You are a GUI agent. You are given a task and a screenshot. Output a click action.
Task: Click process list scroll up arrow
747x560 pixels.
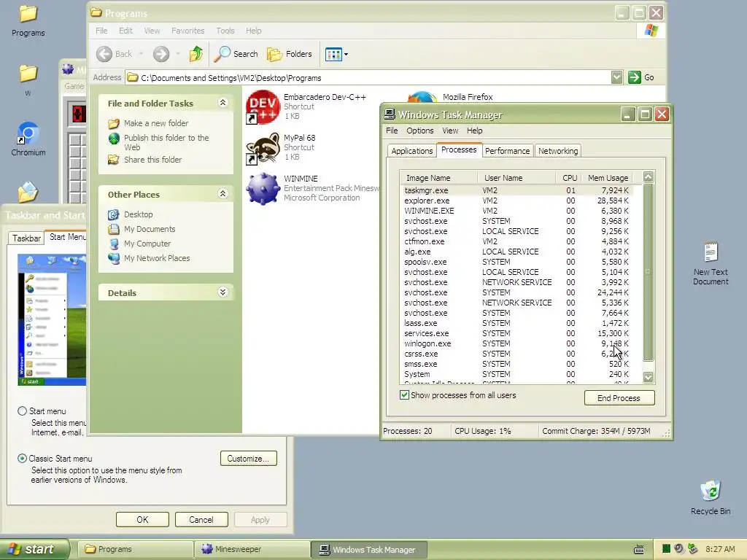648,177
